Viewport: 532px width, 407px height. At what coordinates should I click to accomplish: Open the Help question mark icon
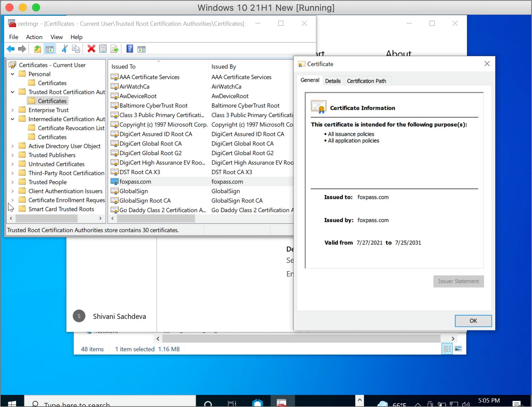click(x=130, y=49)
